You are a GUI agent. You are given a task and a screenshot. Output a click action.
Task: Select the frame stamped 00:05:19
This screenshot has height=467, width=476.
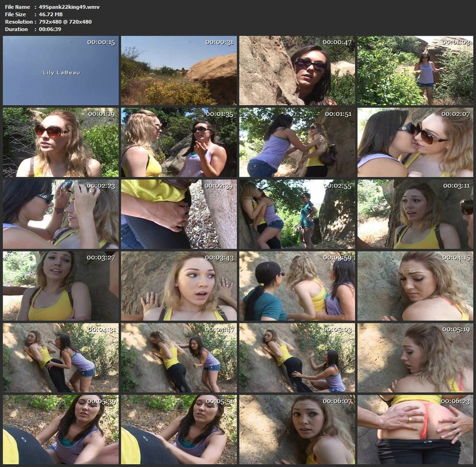[415, 357]
